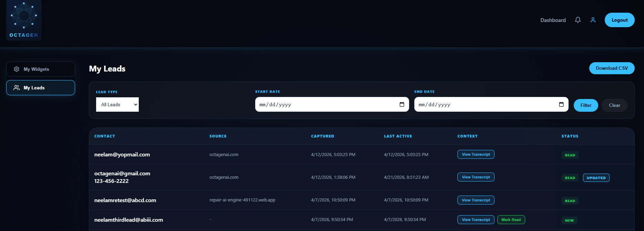View transcript for neelam@yopmail.com

pos(476,154)
